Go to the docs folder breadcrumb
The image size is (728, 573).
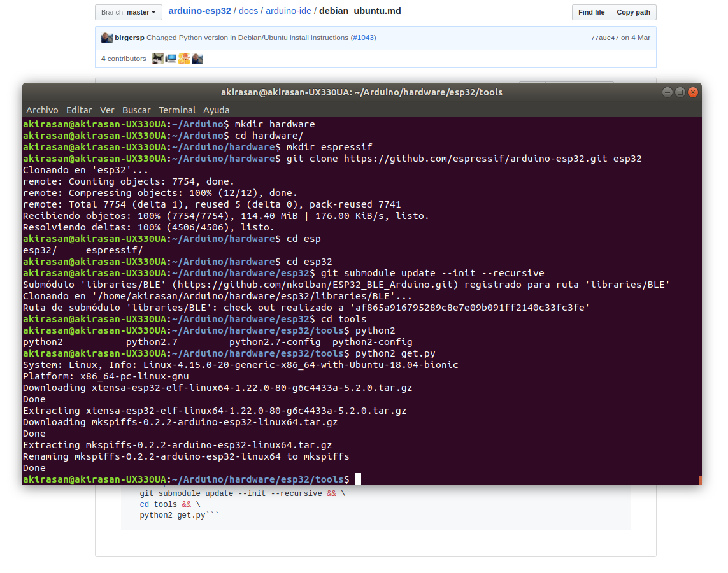pos(248,11)
